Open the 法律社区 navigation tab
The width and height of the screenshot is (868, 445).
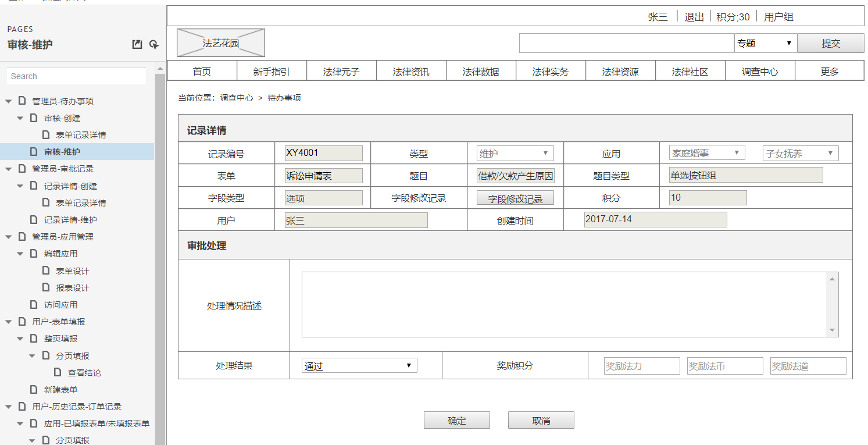tap(690, 72)
